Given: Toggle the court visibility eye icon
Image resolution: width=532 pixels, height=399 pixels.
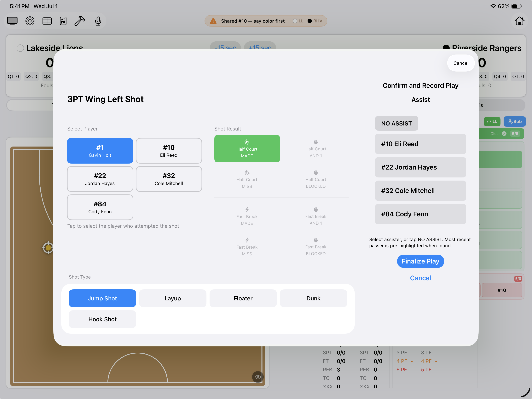Looking at the screenshot, I should click(x=258, y=377).
